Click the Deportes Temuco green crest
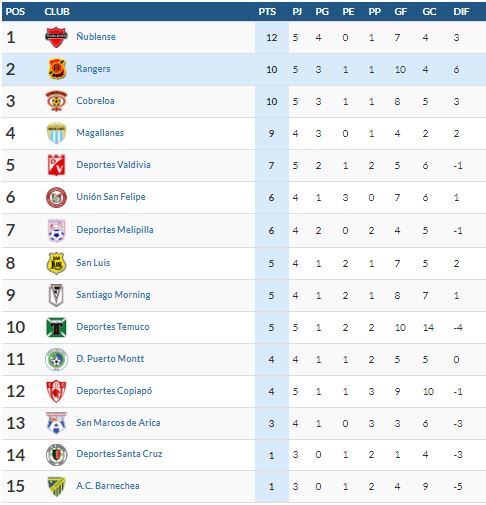The image size is (486, 505). [x=56, y=327]
